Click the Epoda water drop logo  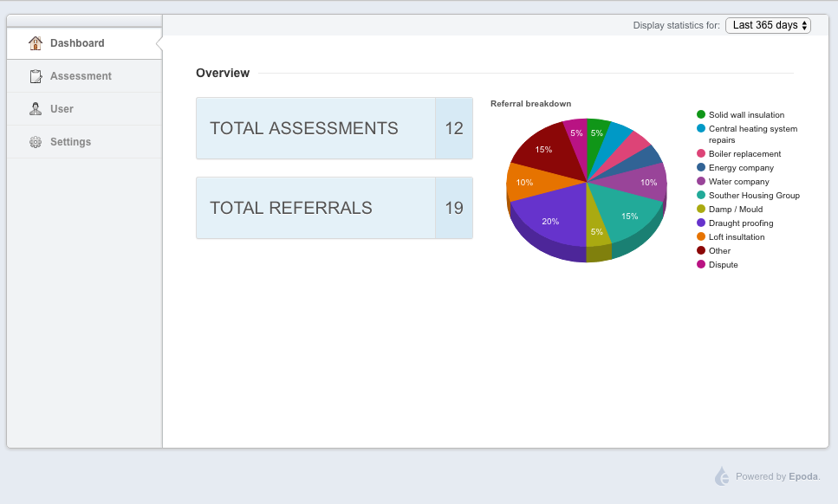(722, 476)
